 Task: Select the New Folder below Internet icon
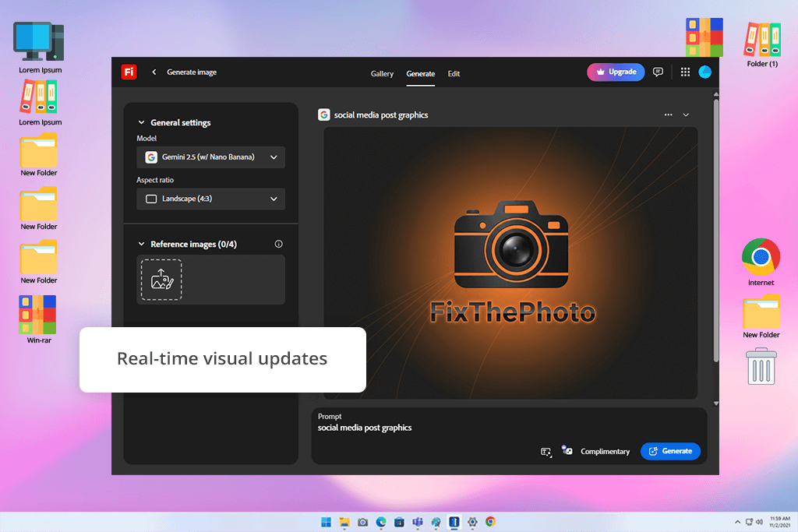(x=761, y=316)
